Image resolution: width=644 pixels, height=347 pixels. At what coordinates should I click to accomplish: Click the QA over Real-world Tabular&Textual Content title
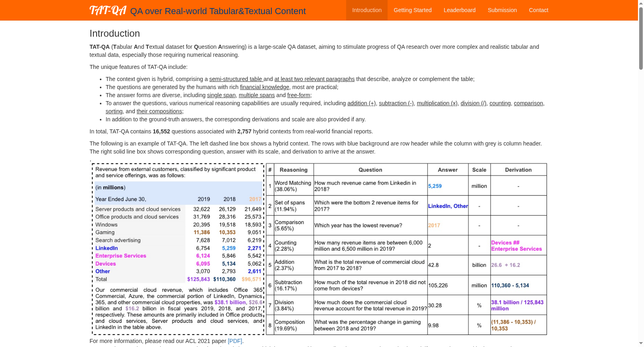click(x=218, y=11)
